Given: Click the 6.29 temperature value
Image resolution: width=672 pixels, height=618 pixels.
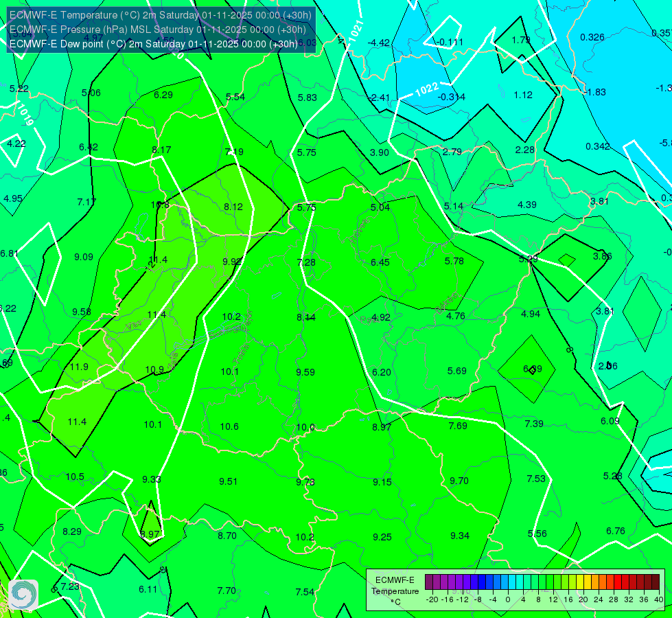Looking at the screenshot, I should coord(163,95).
